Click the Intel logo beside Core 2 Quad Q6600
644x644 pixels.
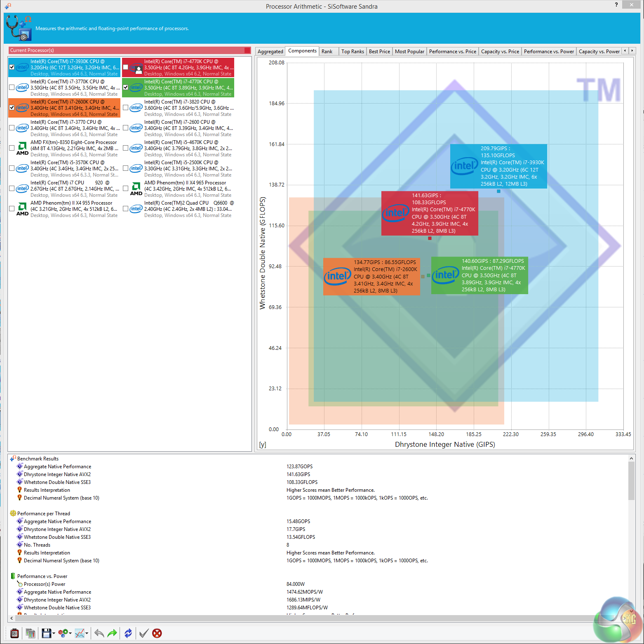(136, 209)
